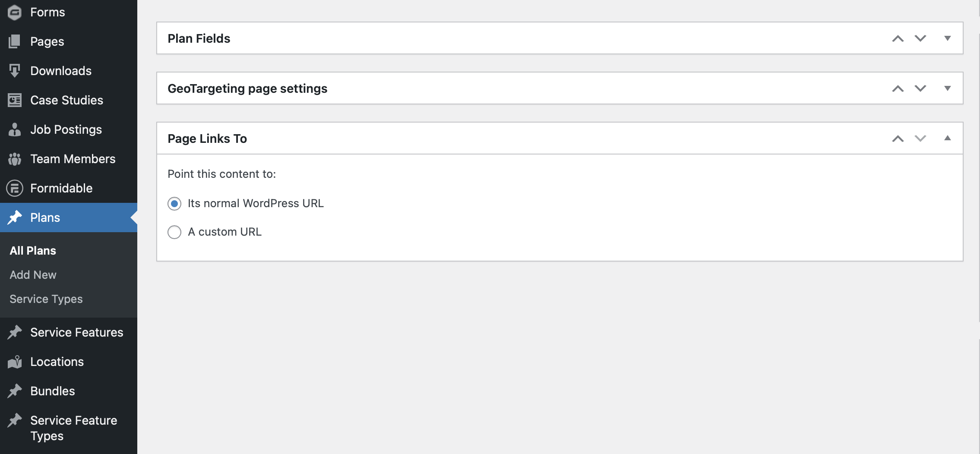Click the Locations map icon
The width and height of the screenshot is (980, 454).
(15, 362)
